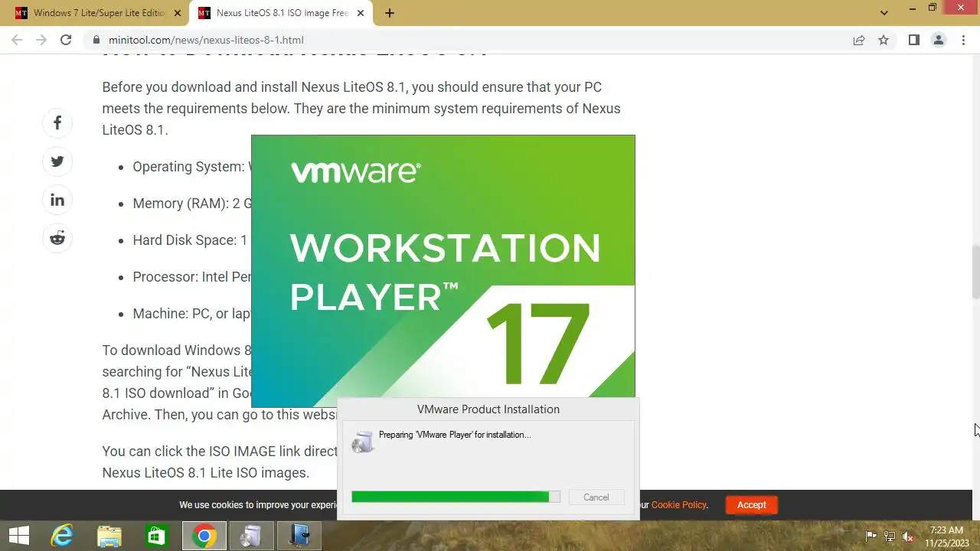Open the network tray icon

(x=890, y=536)
